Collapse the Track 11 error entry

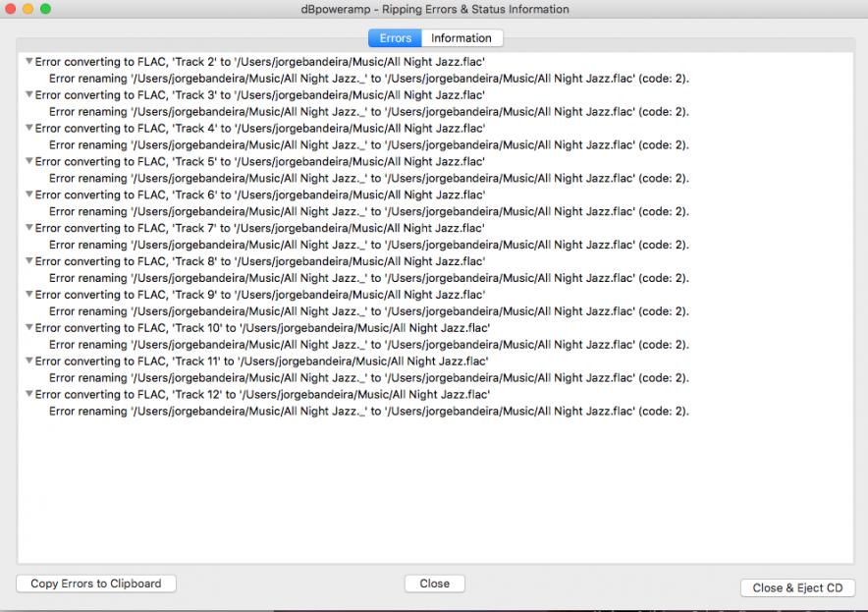28,362
